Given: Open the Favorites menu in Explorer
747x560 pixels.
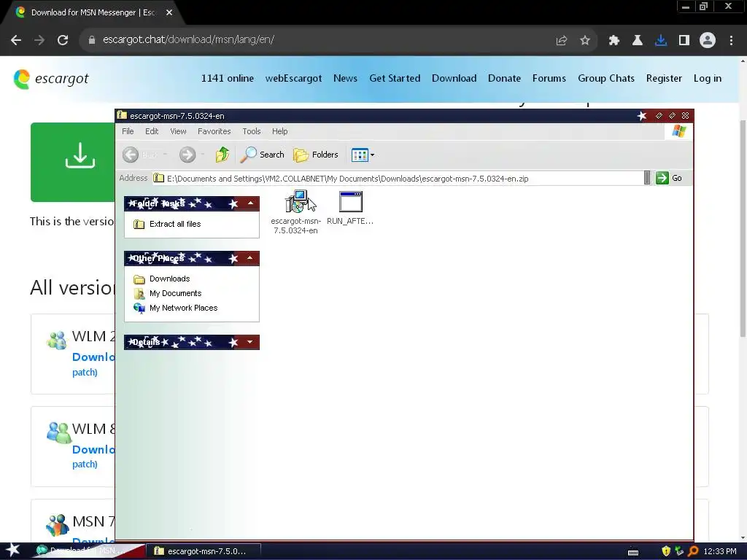Looking at the screenshot, I should click(214, 131).
